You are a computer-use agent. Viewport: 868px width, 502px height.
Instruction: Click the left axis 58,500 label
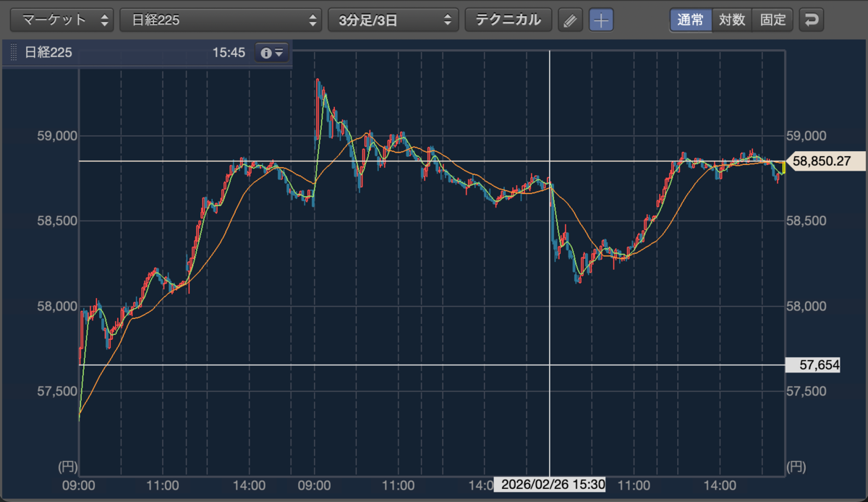(x=56, y=221)
